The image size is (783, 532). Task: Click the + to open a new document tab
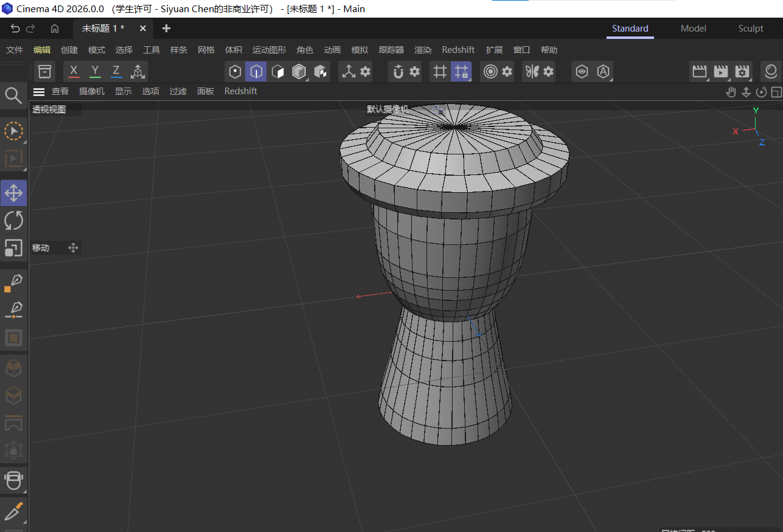click(165, 28)
